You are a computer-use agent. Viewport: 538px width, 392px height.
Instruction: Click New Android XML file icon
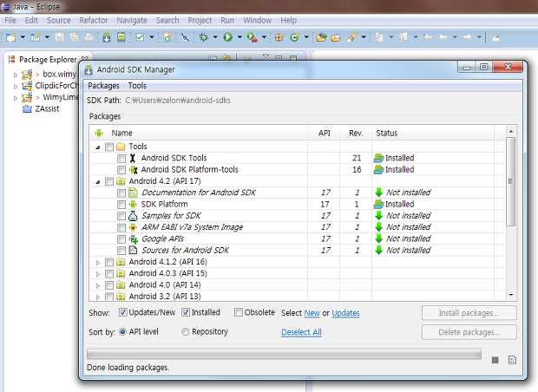tap(167, 37)
